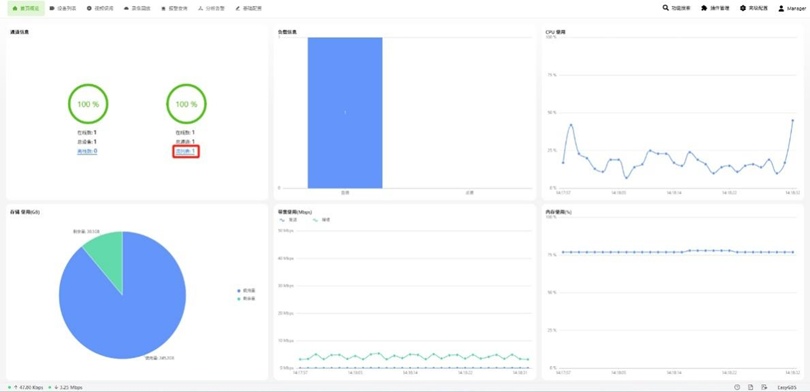Image resolution: width=810 pixels, height=392 pixels.
Task: Click the EasyGBS label in the status bar
Action: [x=787, y=387]
